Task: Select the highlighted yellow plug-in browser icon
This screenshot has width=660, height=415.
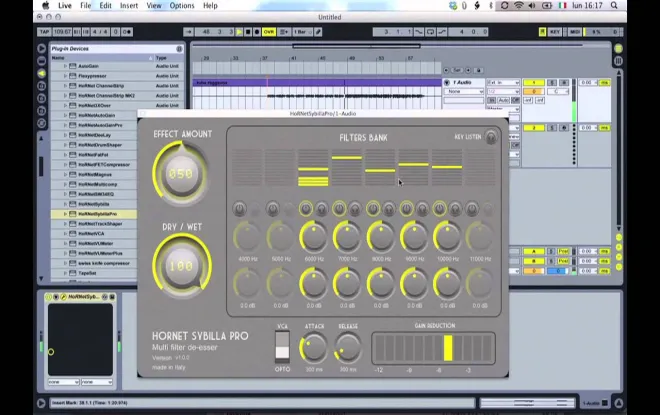Action: (x=42, y=73)
